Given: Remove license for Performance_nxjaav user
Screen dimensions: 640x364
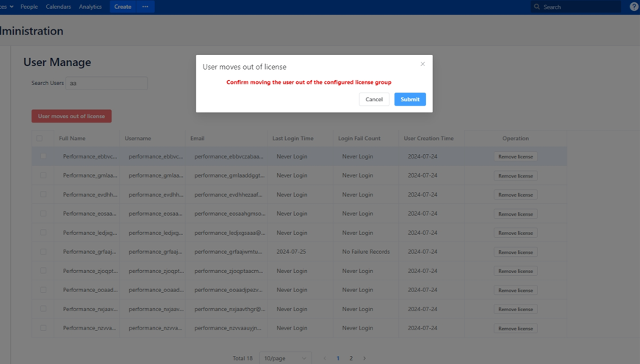Looking at the screenshot, I should pos(516,309).
